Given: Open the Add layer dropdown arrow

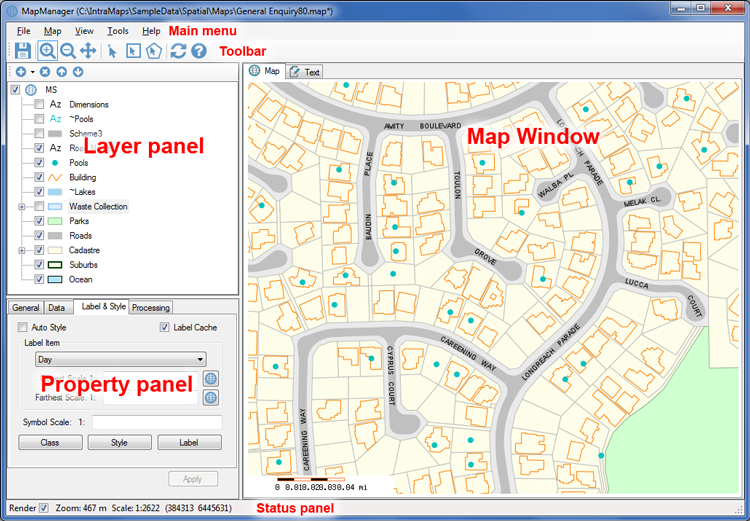Looking at the screenshot, I should point(33,72).
